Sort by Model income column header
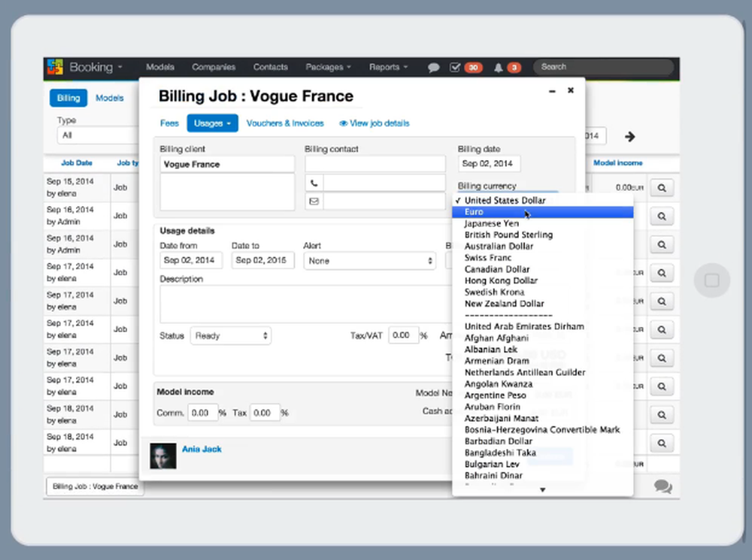This screenshot has width=752, height=560. click(617, 163)
